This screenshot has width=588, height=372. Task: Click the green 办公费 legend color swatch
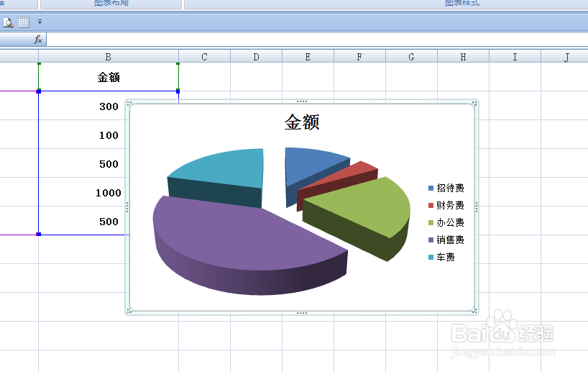(x=431, y=222)
